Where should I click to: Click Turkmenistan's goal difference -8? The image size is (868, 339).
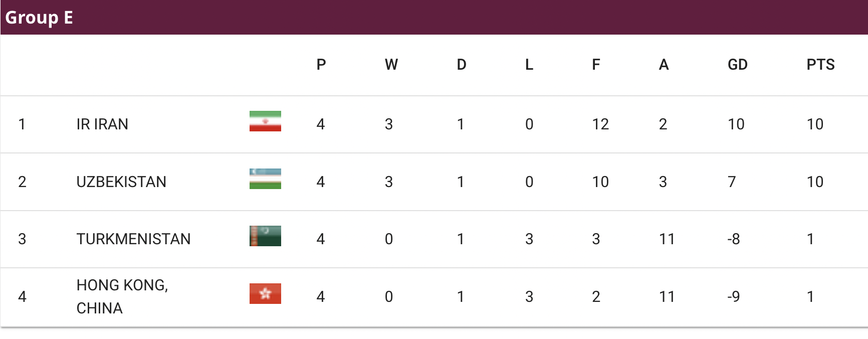(x=734, y=239)
